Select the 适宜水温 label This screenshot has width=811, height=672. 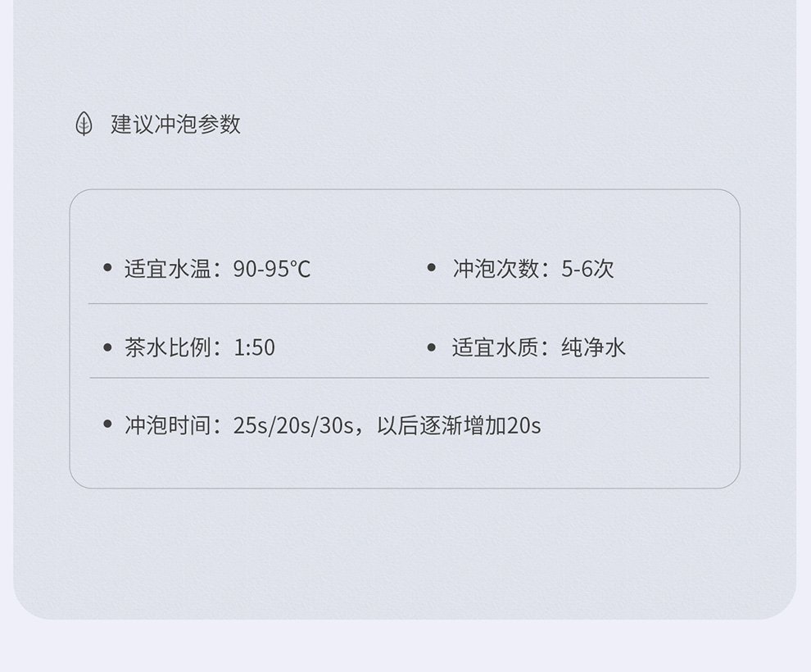click(168, 269)
